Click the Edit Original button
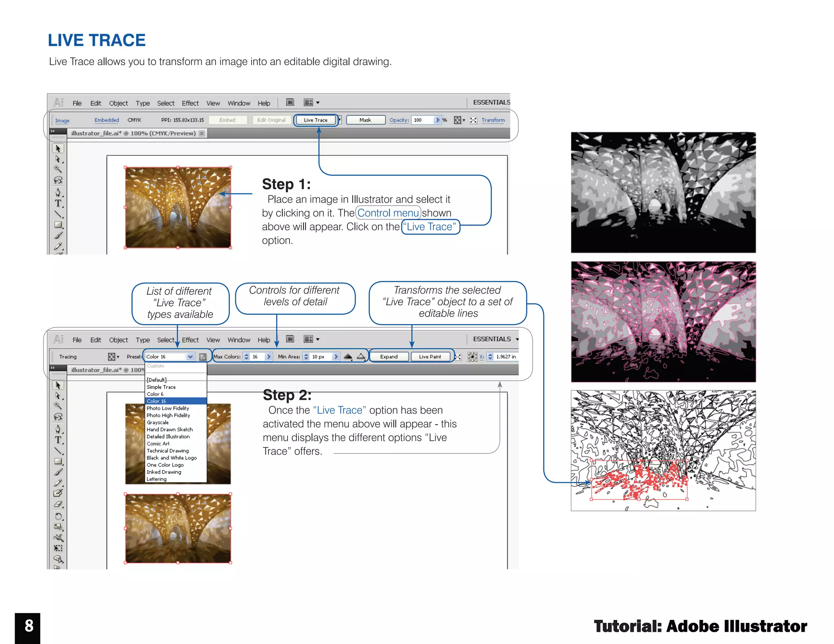 [x=272, y=120]
